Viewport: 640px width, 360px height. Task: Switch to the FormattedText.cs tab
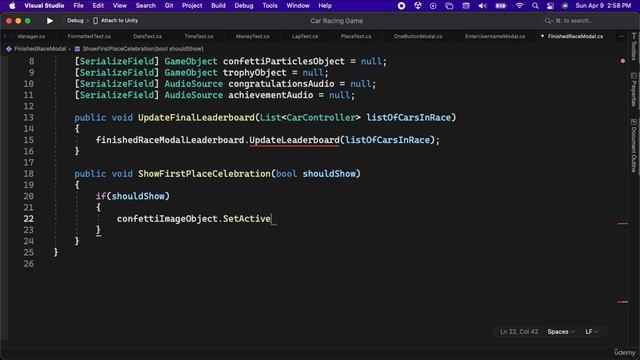(89, 36)
